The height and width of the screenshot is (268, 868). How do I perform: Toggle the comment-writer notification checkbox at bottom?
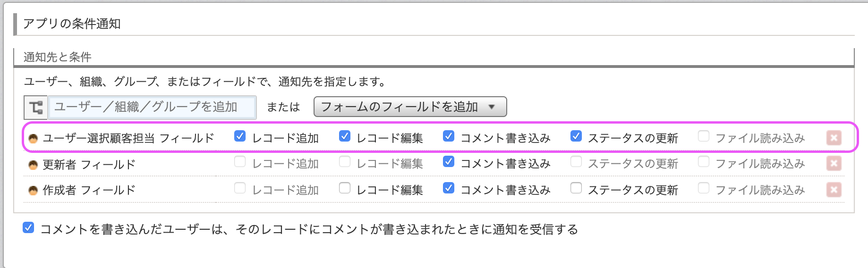click(x=28, y=228)
